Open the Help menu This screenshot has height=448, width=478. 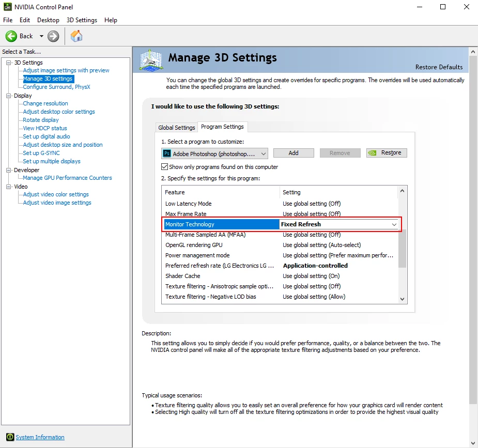pyautogui.click(x=111, y=20)
